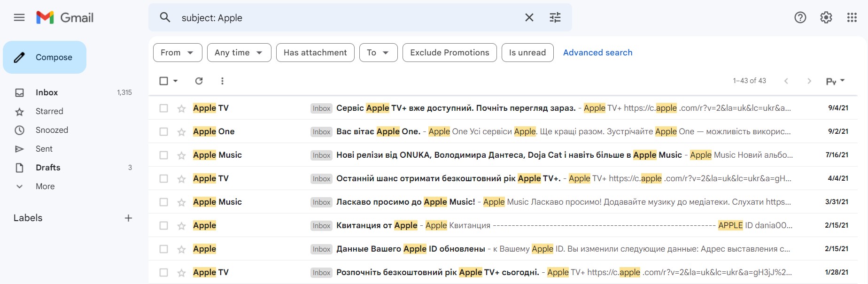The width and height of the screenshot is (868, 284).
Task: Select the Apple One email checkbox
Action: pos(163,132)
